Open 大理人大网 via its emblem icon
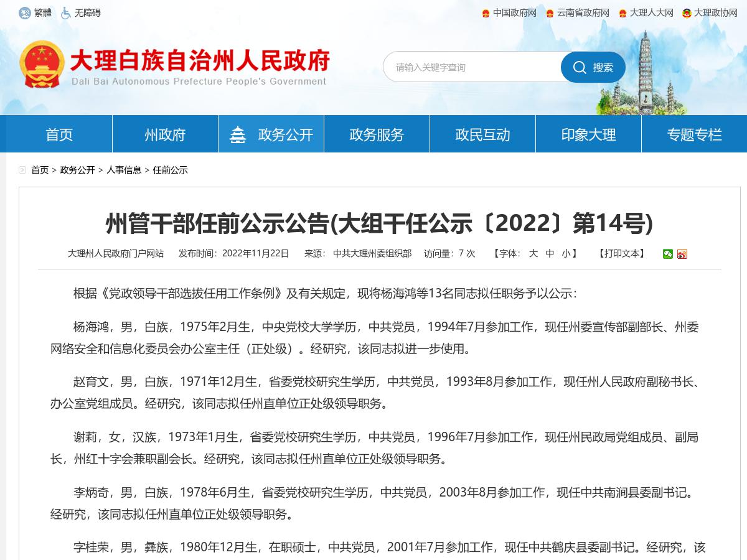This screenshot has width=747, height=560. tap(623, 12)
